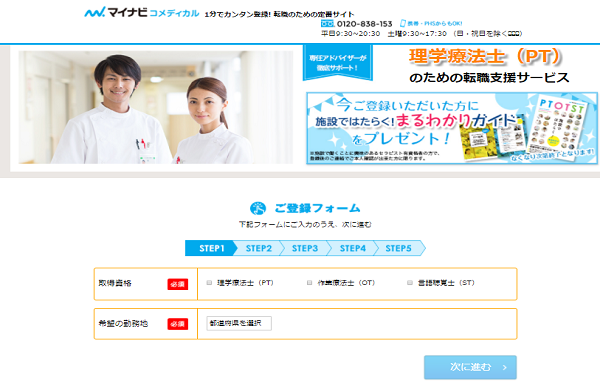Click the red 必須 badge for 取得資格

(178, 284)
